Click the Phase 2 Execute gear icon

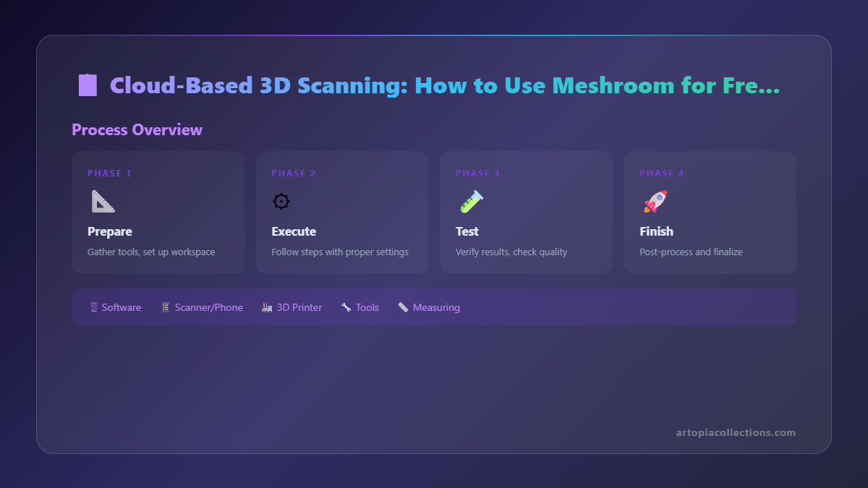281,202
